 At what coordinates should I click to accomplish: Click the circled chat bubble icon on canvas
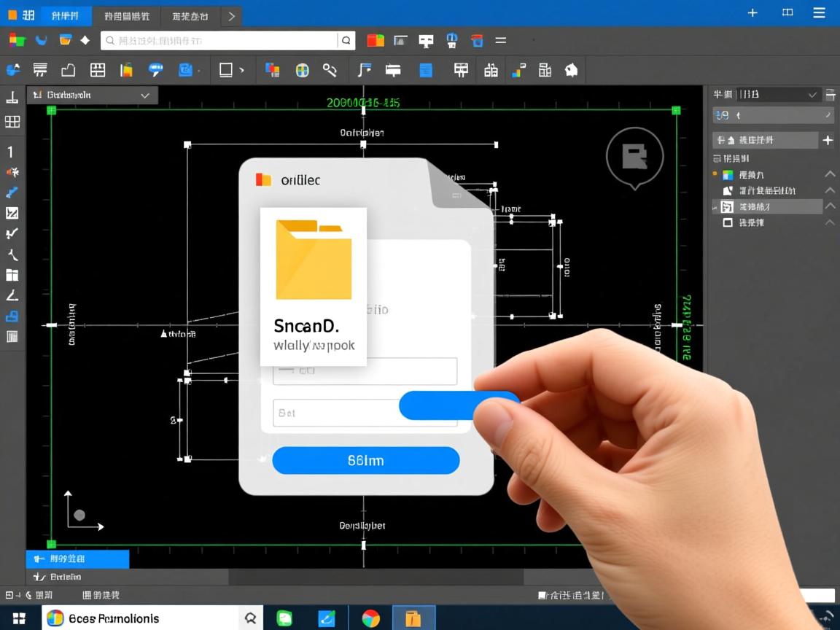[634, 155]
